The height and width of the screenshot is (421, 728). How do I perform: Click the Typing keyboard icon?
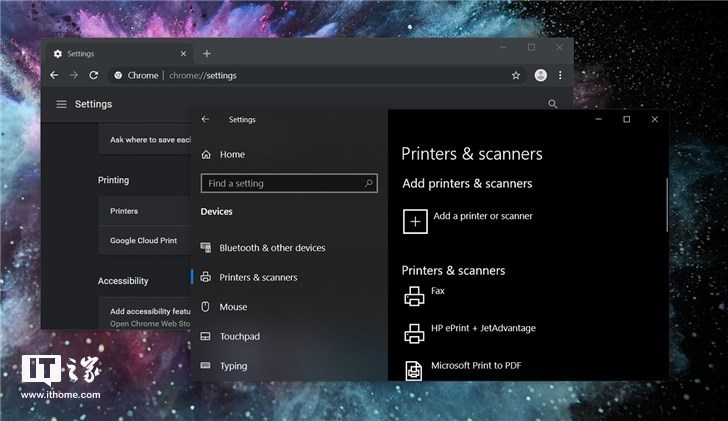205,365
